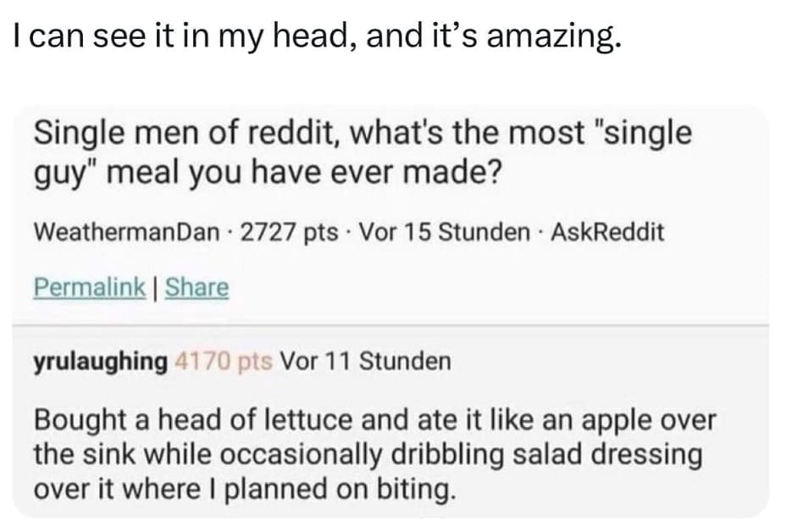This screenshot has width=786, height=532.
Task: Click the post title about single men
Action: point(362,153)
